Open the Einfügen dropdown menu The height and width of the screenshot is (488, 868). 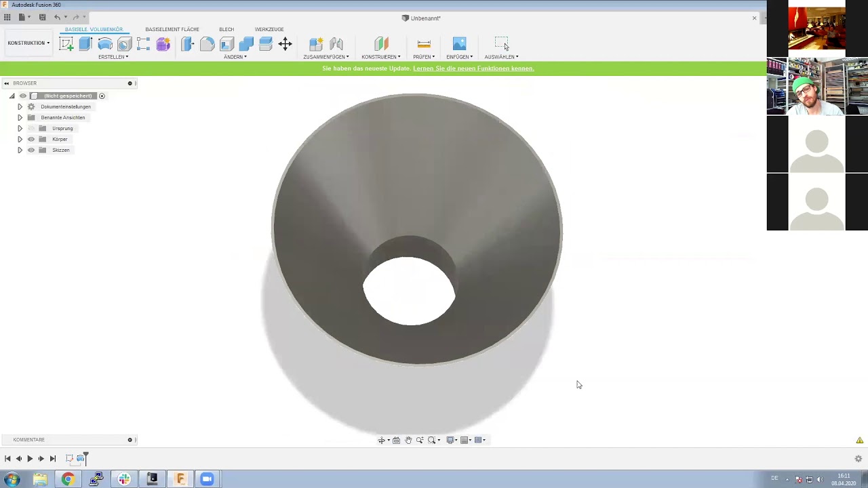pyautogui.click(x=460, y=57)
